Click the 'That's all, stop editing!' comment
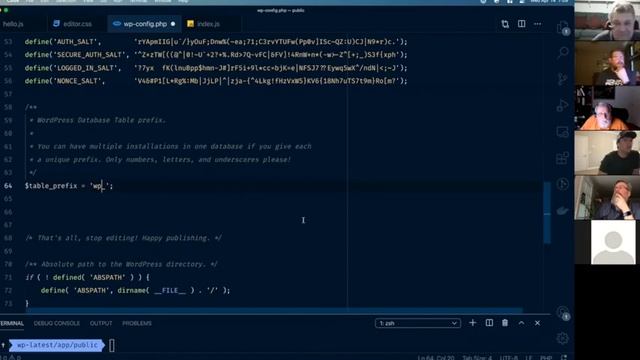The width and height of the screenshot is (640, 360). coord(123,238)
